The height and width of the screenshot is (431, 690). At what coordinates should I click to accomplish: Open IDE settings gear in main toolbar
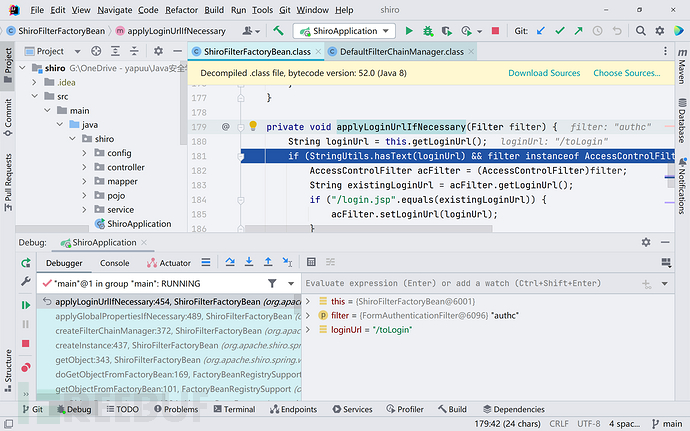click(x=660, y=31)
